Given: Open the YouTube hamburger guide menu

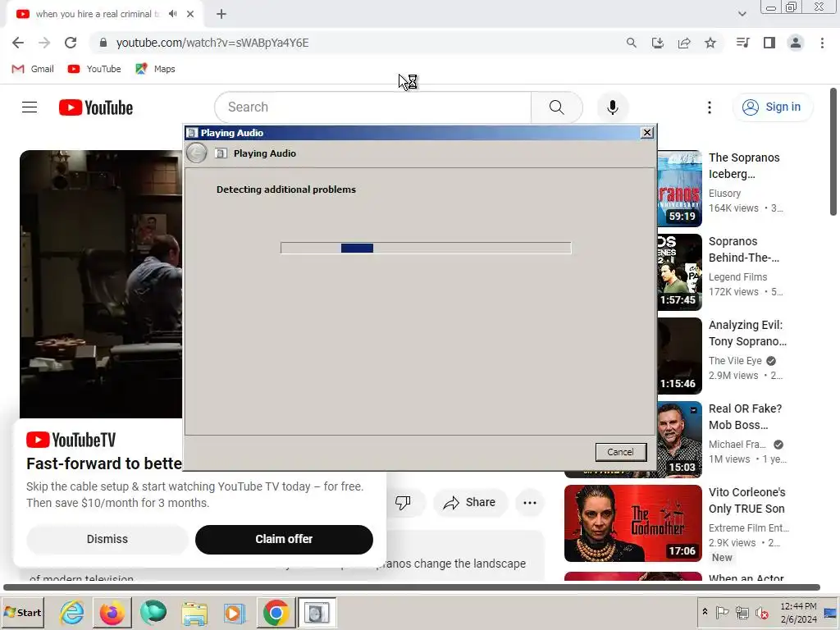Looking at the screenshot, I should [30, 107].
